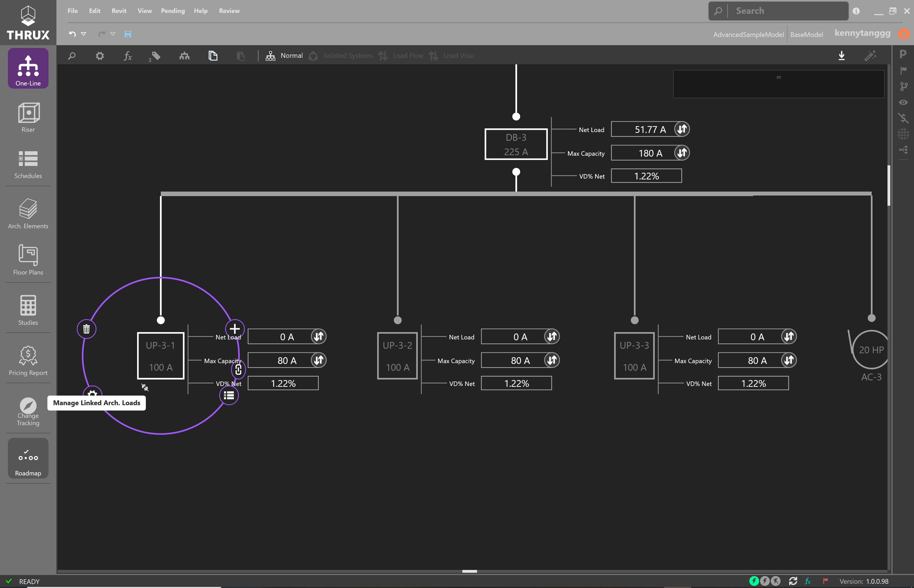Viewport: 914px width, 588px height.
Task: Toggle the green lightning bolt status icon
Action: pos(754,581)
